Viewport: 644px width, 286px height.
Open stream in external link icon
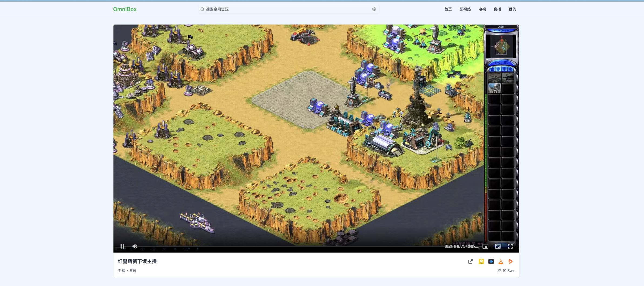(471, 261)
